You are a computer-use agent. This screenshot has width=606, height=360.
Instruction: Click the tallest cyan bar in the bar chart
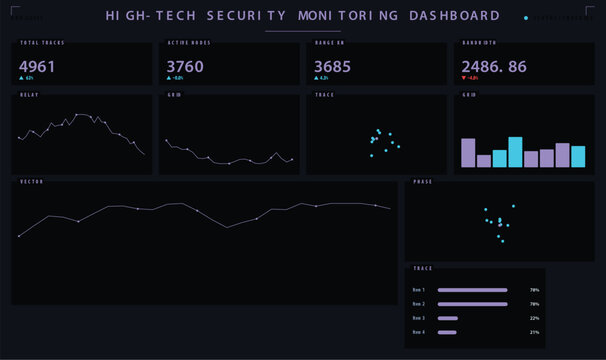(515, 152)
